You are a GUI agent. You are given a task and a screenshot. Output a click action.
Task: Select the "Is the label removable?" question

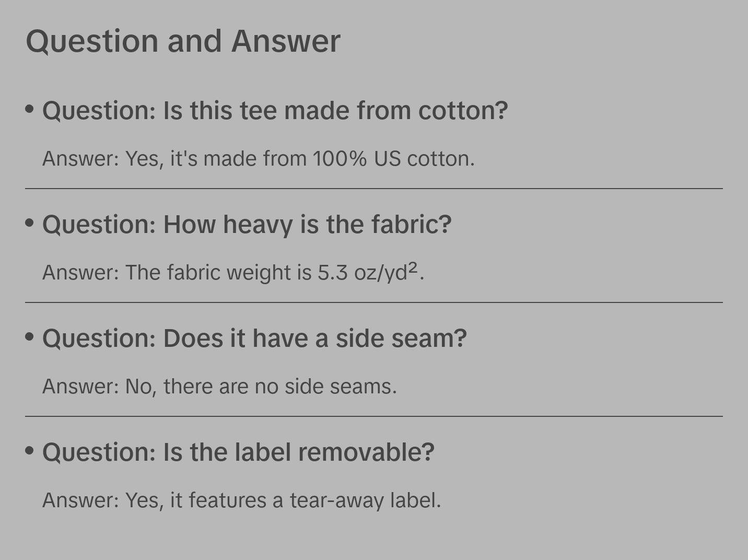click(238, 452)
